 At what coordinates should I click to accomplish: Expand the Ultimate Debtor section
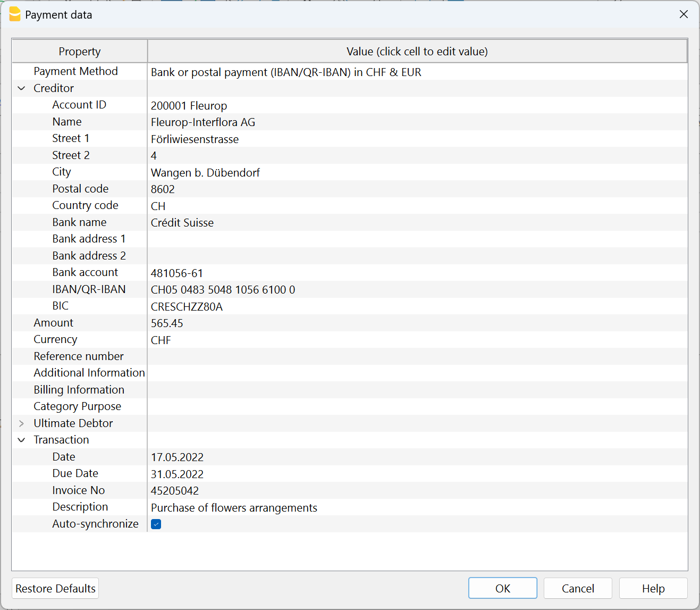pos(21,423)
